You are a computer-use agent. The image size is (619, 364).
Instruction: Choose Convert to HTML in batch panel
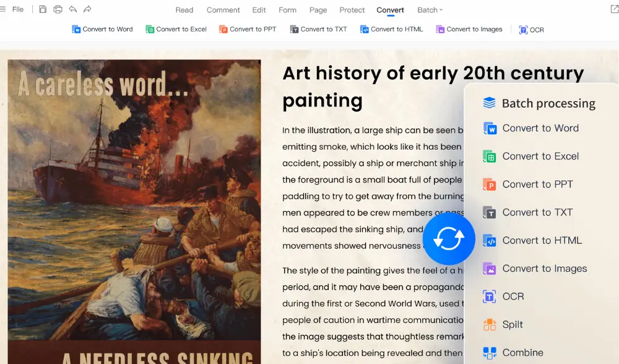(x=541, y=240)
